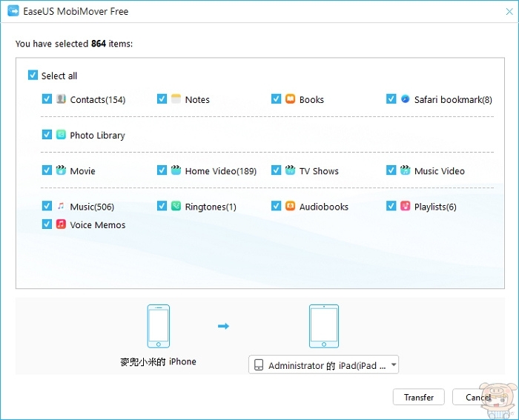The image size is (519, 420).
Task: Click the source iPhone device image
Action: click(x=159, y=326)
